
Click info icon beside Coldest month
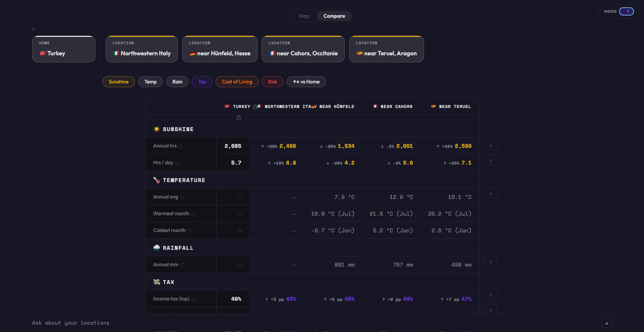[190, 231]
